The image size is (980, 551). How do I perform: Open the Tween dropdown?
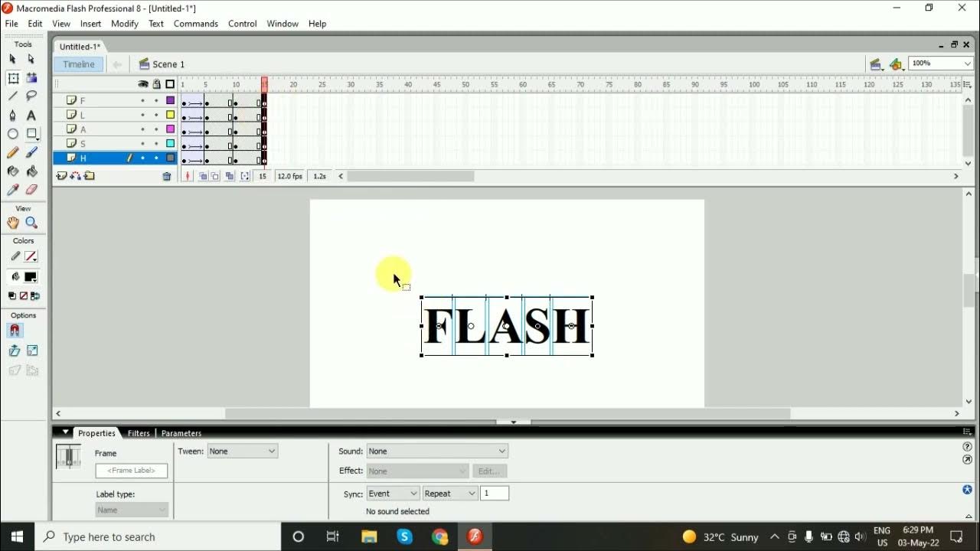pos(242,452)
